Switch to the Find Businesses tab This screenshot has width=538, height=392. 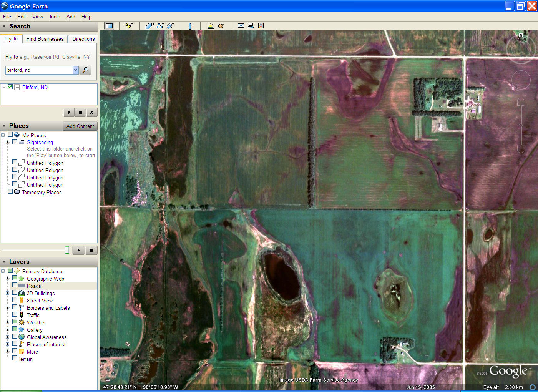coord(45,39)
